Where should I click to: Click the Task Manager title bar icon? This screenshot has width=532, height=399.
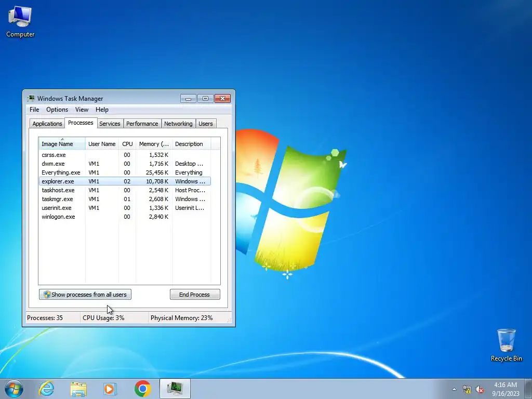(x=31, y=98)
